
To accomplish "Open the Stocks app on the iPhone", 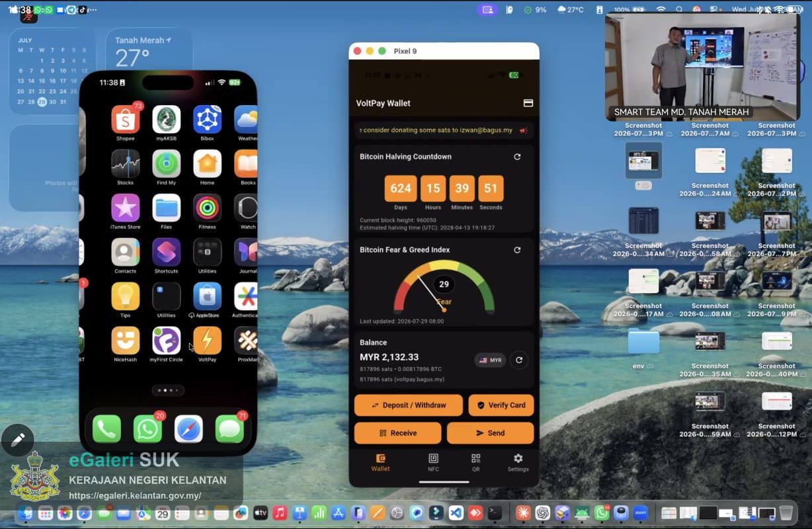I will tap(125, 164).
